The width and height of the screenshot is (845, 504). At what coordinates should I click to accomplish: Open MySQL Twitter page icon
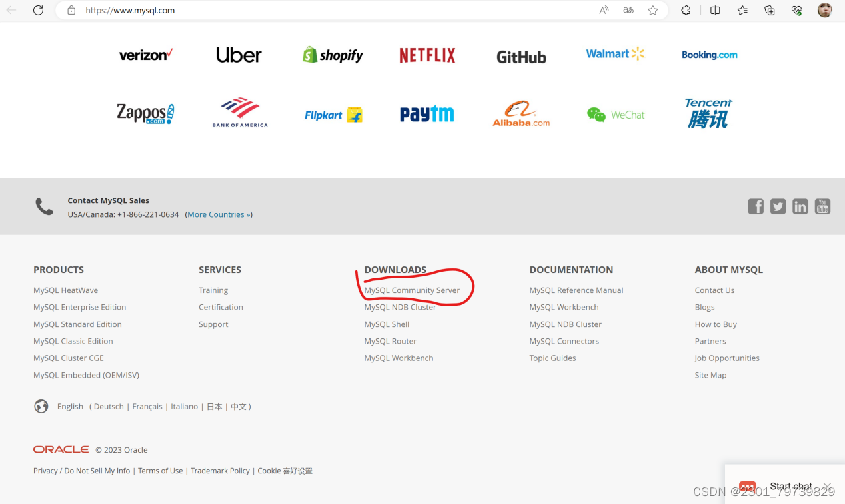pos(778,206)
